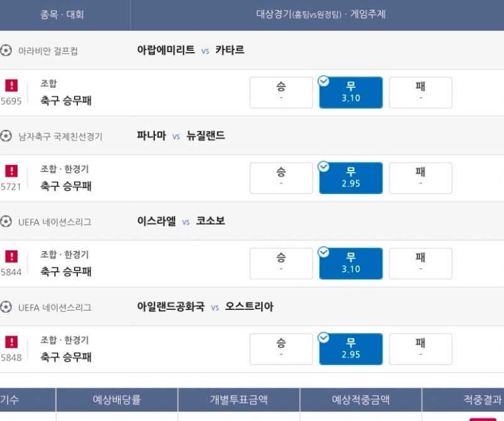Deselect 무 2.95 for 아일랜드공화국 vs 오스트리아
Screen dimensions: 504x421
click(x=351, y=349)
